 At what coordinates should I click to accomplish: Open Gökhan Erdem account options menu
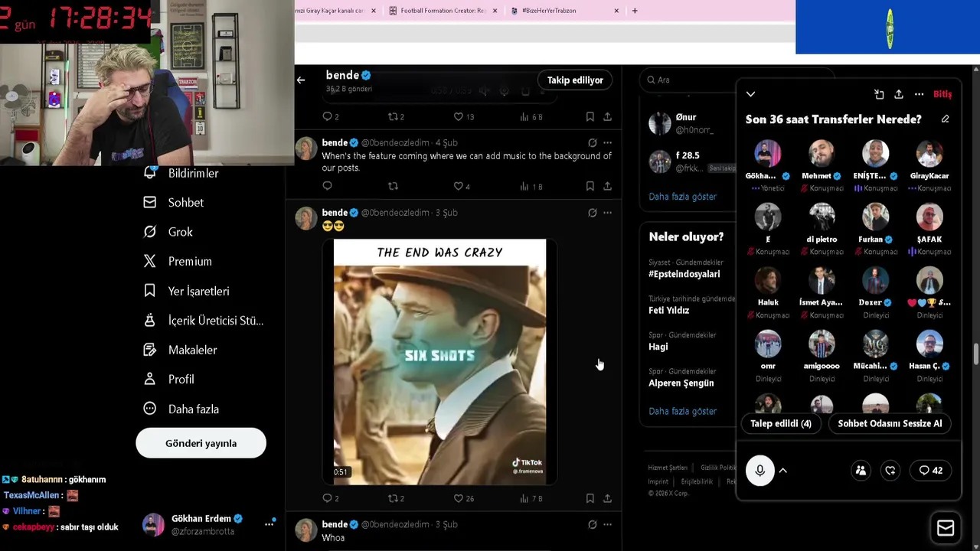(x=269, y=524)
